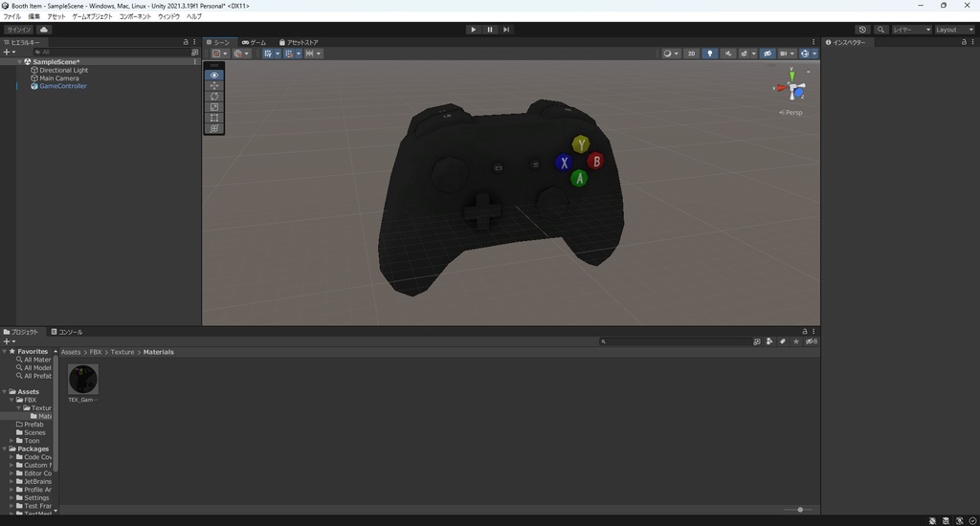Click the scene orientation gizmo Y axis cone
Viewport: 980px width, 526px height.
point(791,76)
